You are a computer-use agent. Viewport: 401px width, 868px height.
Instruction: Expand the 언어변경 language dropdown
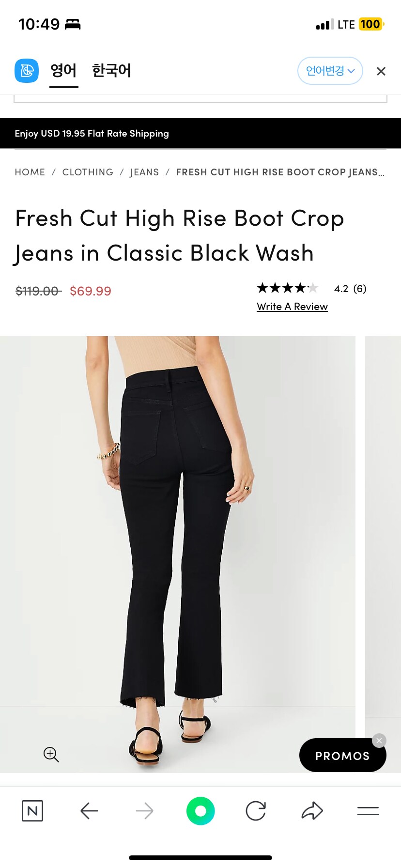coord(330,71)
